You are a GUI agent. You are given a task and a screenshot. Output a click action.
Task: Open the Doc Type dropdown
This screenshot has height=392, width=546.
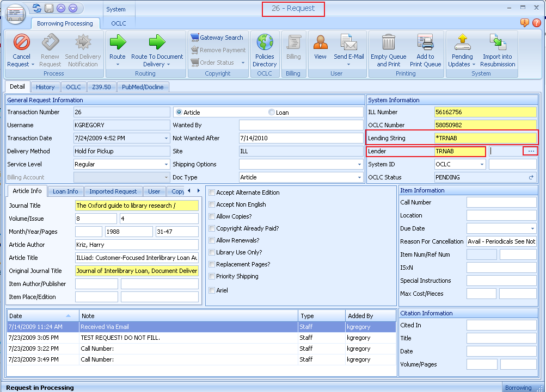pyautogui.click(x=359, y=177)
